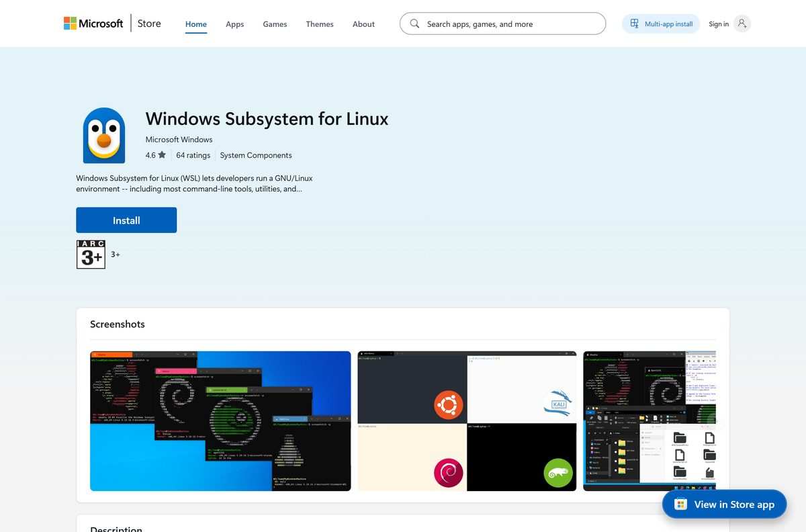This screenshot has width=806, height=532.
Task: Click the Store icon in View in Store app
Action: click(x=680, y=504)
